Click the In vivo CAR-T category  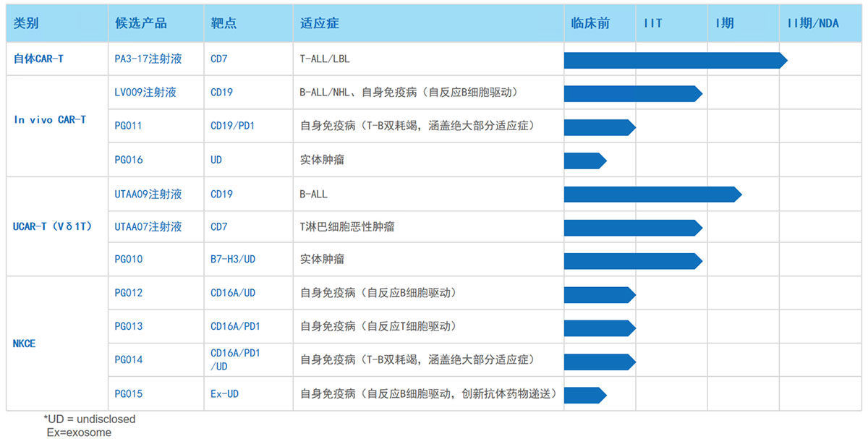point(50,120)
